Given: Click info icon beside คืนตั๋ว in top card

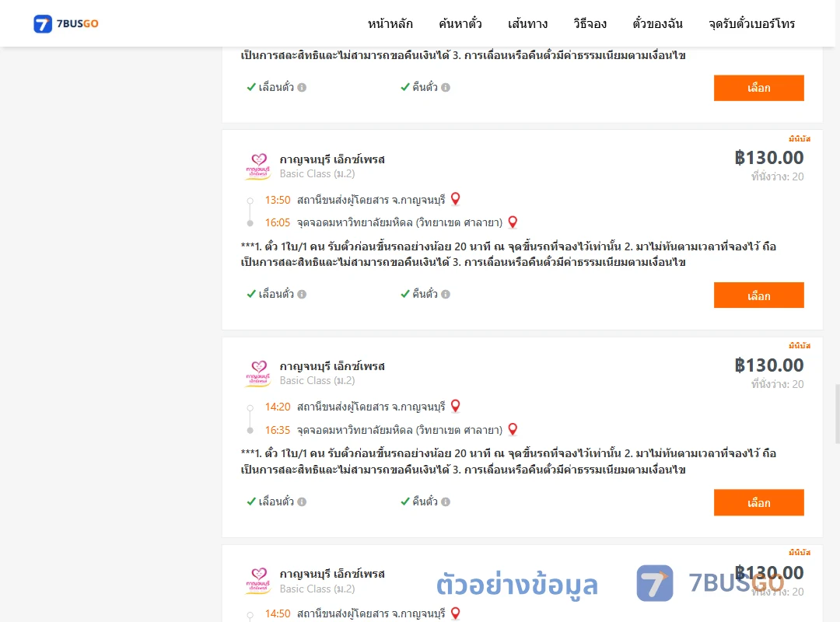Looking at the screenshot, I should click(x=446, y=87).
